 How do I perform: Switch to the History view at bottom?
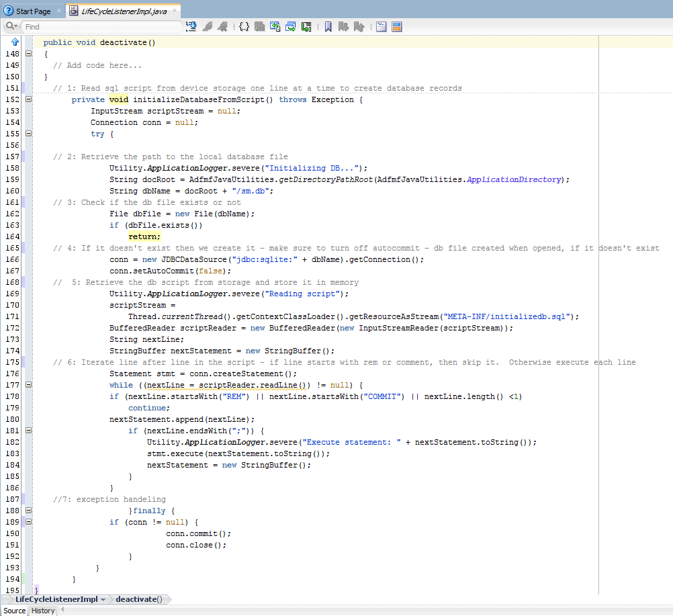42,611
